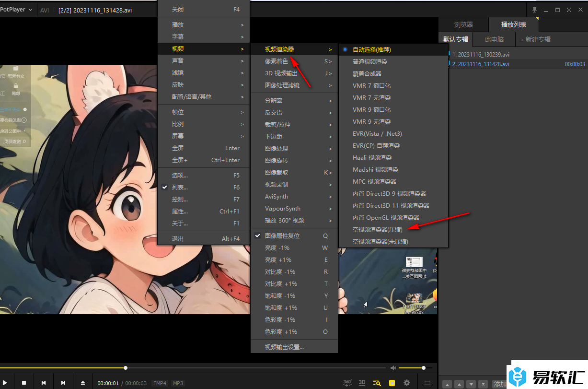Image resolution: width=588 pixels, height=389 pixels.
Task: Move the playlist item to the top icon
Action: coord(447,384)
